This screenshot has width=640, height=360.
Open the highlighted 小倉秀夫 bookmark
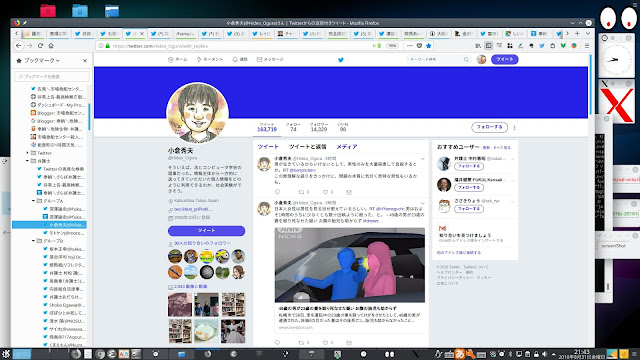coord(49,225)
